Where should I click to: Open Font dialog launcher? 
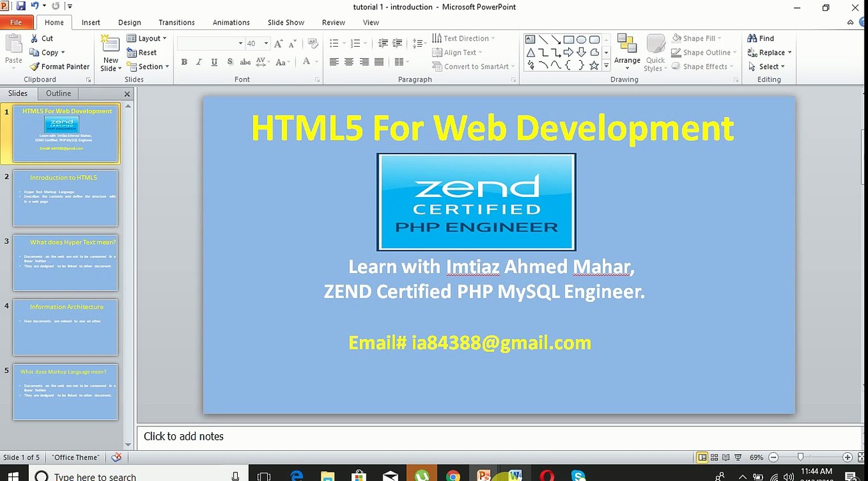(317, 79)
